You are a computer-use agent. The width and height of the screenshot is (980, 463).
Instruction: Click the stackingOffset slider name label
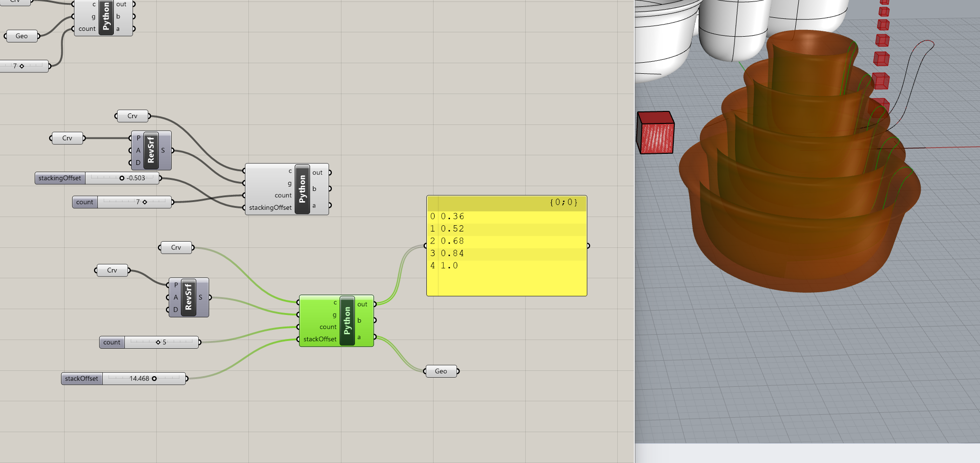(60, 178)
